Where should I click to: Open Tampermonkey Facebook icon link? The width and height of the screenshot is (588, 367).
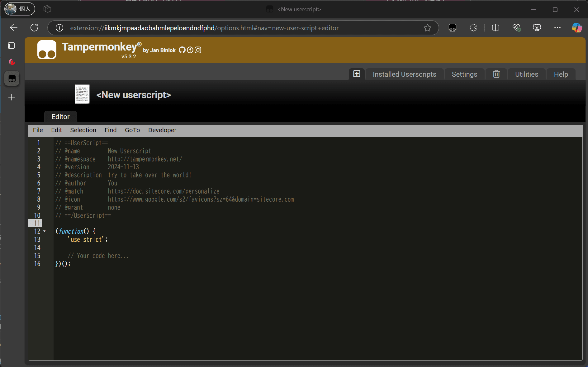click(x=190, y=50)
